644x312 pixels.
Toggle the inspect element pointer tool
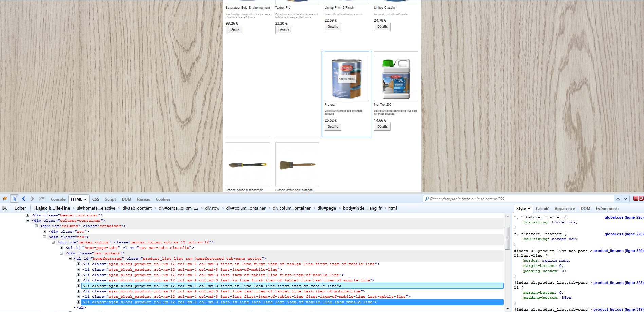pyautogui.click(x=14, y=199)
